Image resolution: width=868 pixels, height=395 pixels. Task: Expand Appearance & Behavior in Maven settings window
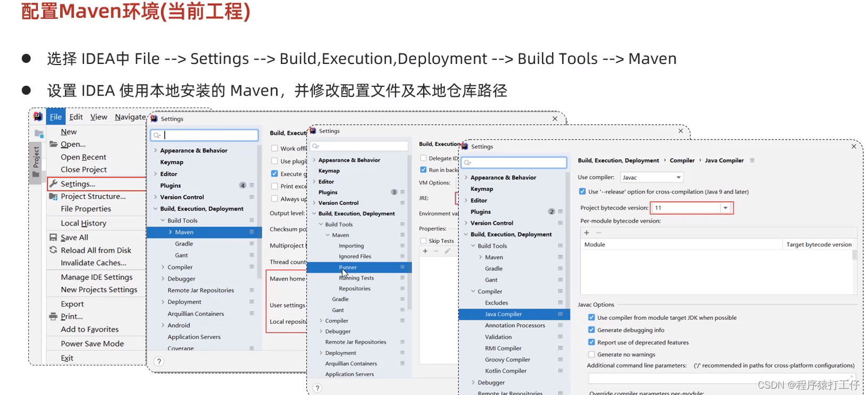(156, 150)
